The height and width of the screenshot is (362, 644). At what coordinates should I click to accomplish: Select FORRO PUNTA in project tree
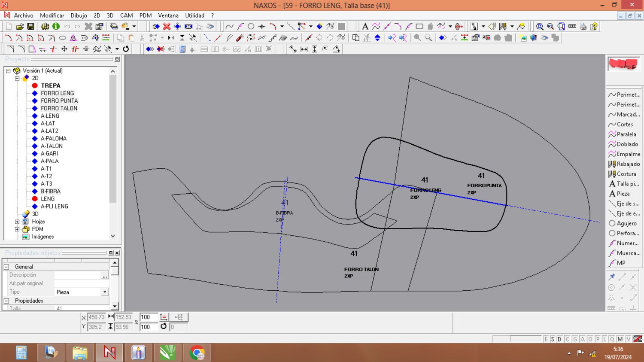(59, 100)
